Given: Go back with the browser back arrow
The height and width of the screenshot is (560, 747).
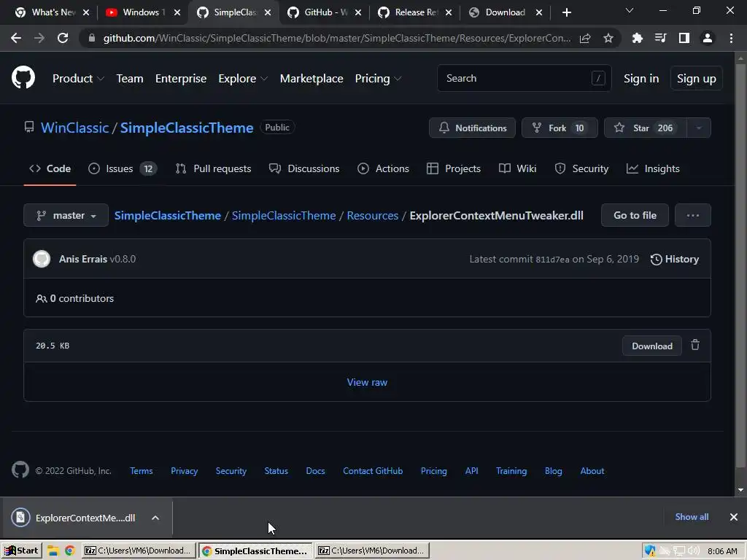Looking at the screenshot, I should [16, 38].
